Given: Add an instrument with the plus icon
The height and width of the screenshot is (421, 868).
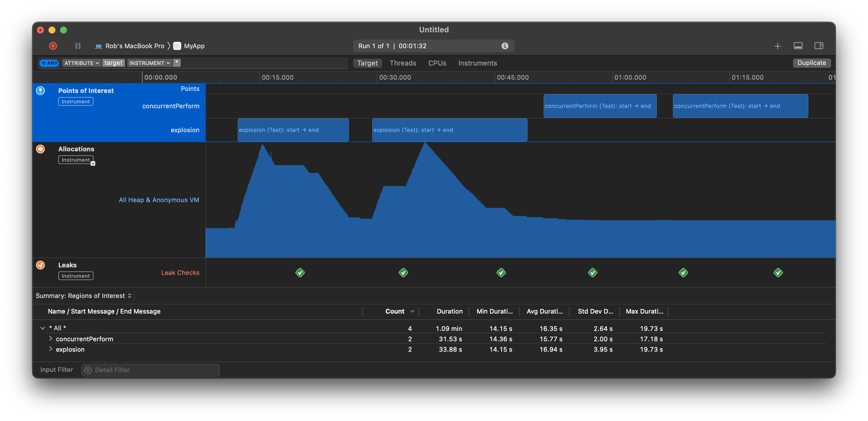Looking at the screenshot, I should click(x=777, y=46).
